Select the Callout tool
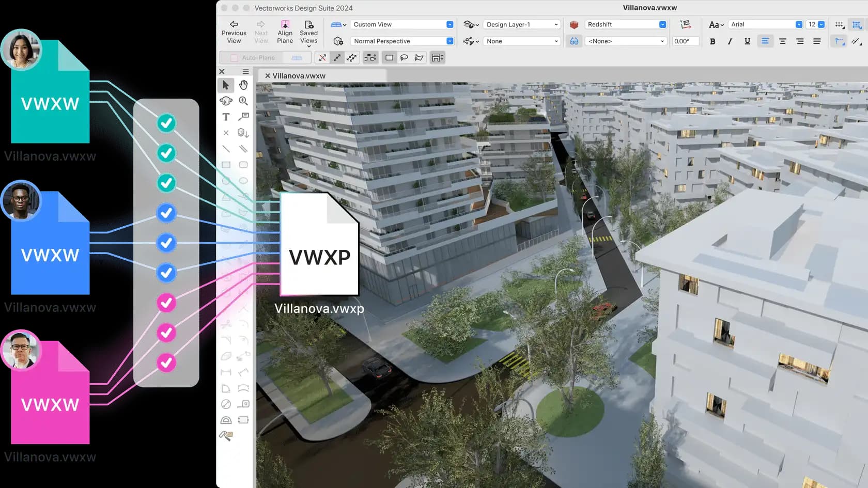Viewport: 868px width, 488px height. click(243, 117)
